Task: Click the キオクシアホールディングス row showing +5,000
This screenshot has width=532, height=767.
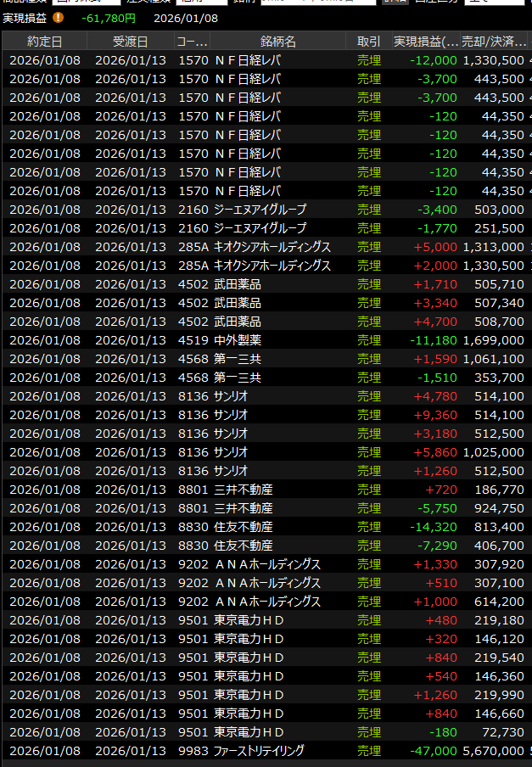Action: click(272, 247)
